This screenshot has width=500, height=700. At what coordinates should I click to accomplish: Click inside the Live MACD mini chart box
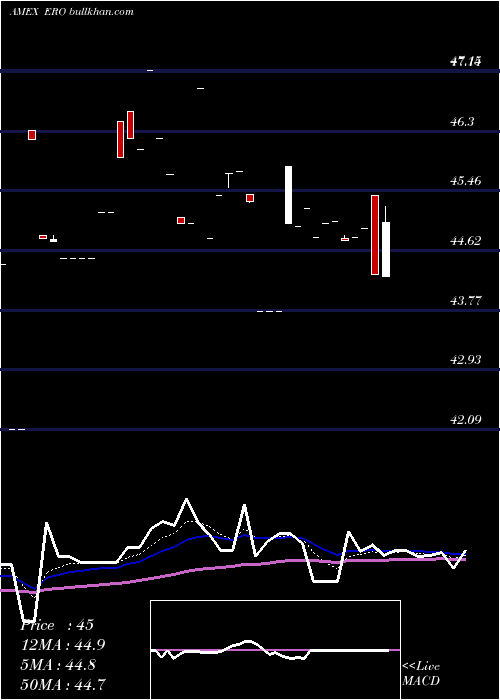(x=275, y=650)
